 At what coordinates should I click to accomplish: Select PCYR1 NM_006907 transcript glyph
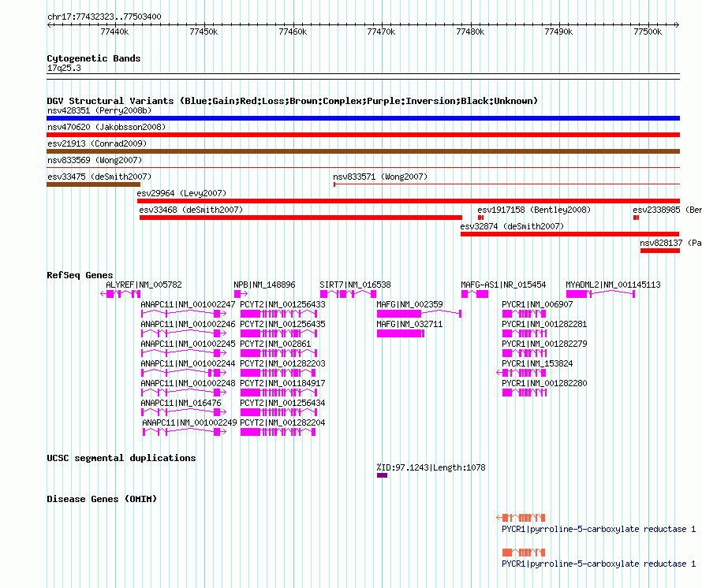pos(525,313)
